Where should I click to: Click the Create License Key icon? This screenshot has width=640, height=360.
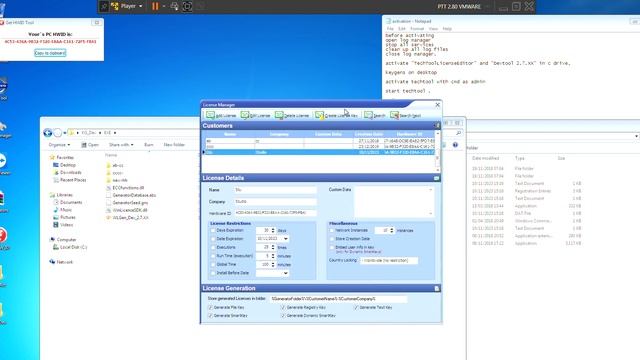tap(319, 115)
